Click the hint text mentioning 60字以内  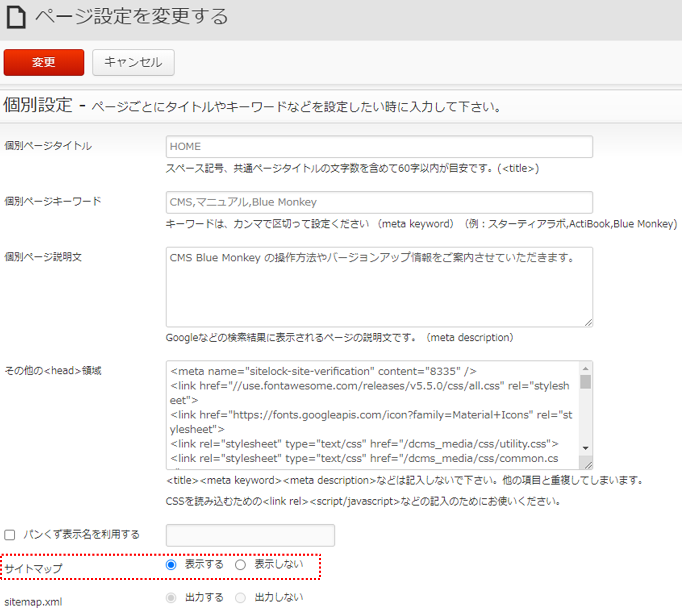click(x=352, y=169)
